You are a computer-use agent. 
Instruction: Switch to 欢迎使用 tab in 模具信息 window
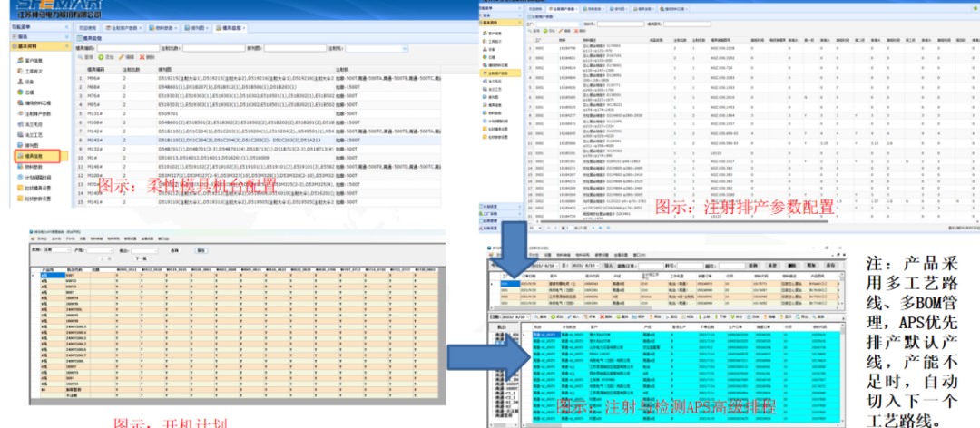[87, 28]
